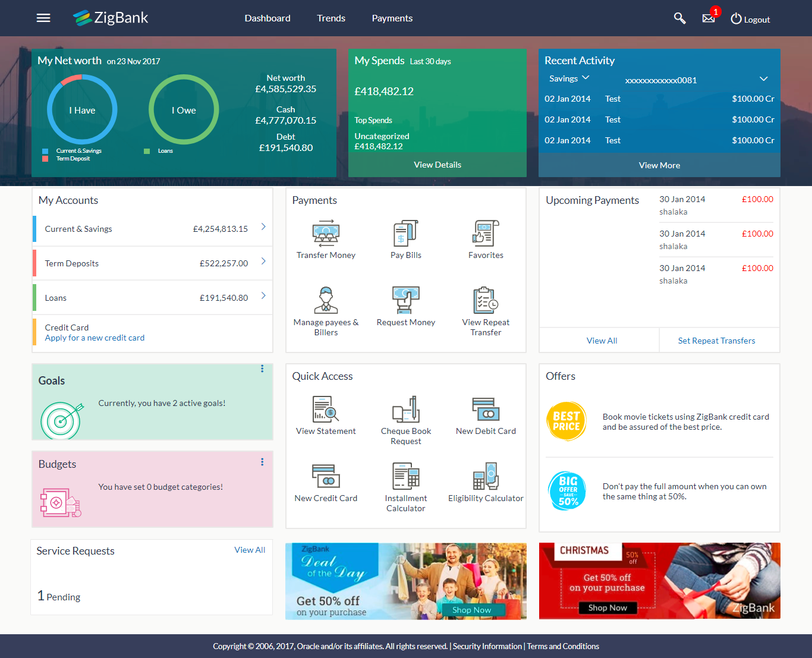Click the Big Offer 50% badge
The width and height of the screenshot is (812, 658).
click(567, 491)
